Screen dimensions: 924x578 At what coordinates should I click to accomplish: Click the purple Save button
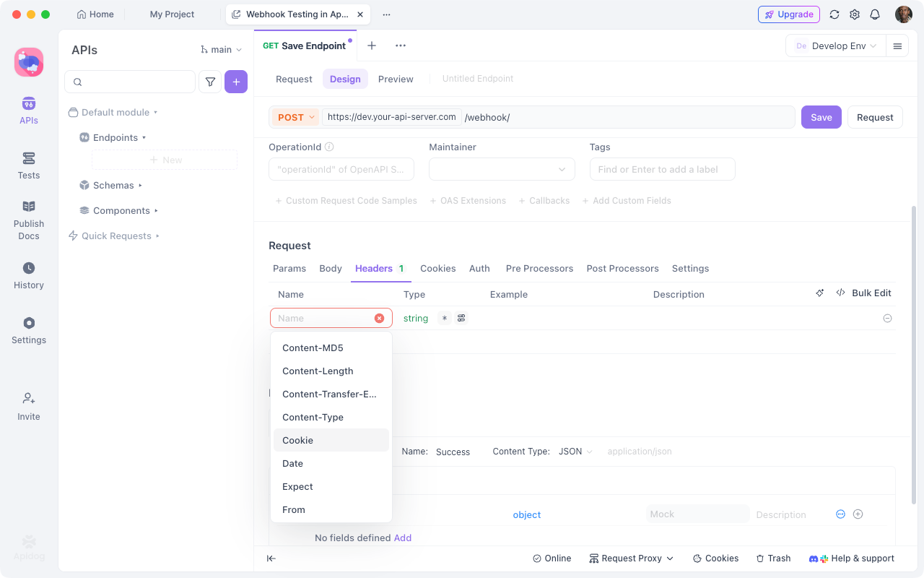821,117
